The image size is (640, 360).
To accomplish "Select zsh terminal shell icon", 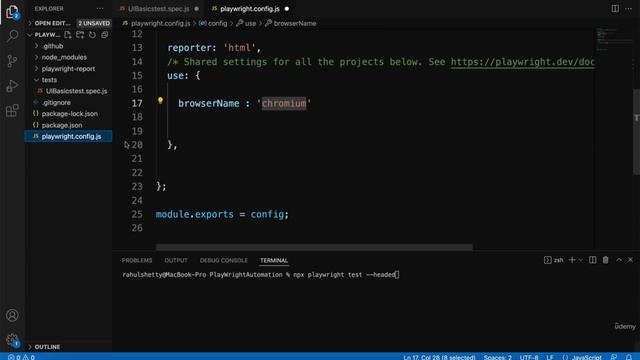I will click(553, 260).
